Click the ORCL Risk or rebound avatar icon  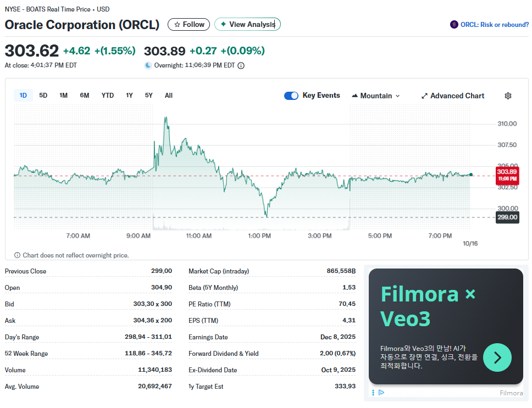(454, 24)
